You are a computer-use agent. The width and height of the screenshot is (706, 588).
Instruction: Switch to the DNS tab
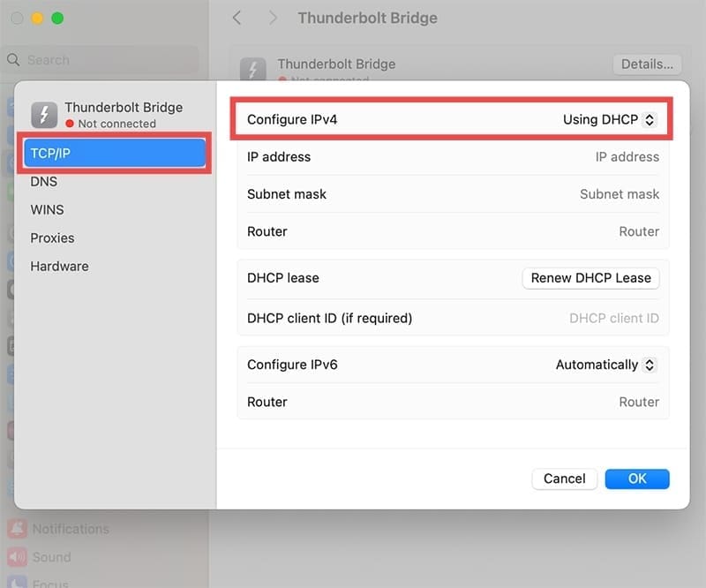[x=44, y=181]
